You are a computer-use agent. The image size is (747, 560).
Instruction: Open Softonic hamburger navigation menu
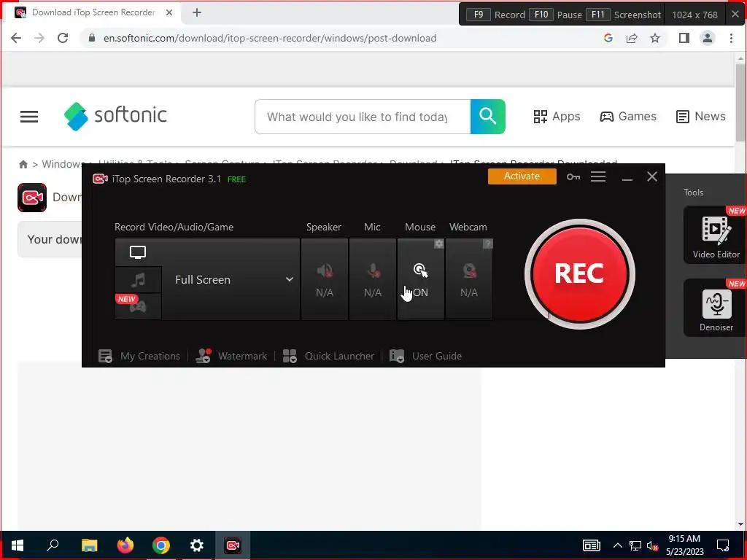[x=29, y=117]
